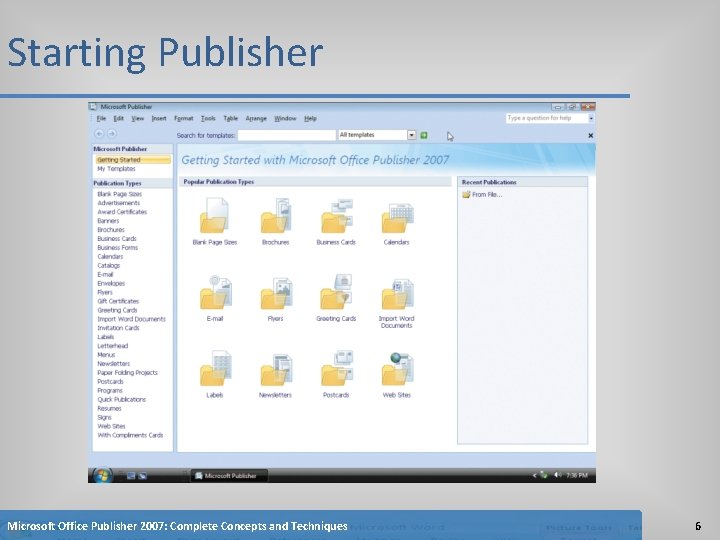
Task: Open the Import Word Documents folder icon
Action: tap(397, 293)
